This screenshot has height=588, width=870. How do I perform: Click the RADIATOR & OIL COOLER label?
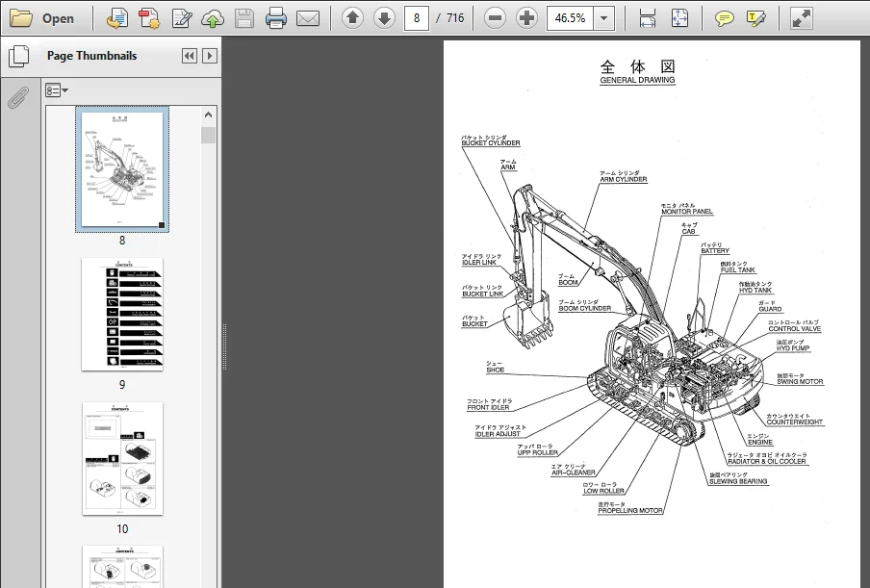click(767, 462)
